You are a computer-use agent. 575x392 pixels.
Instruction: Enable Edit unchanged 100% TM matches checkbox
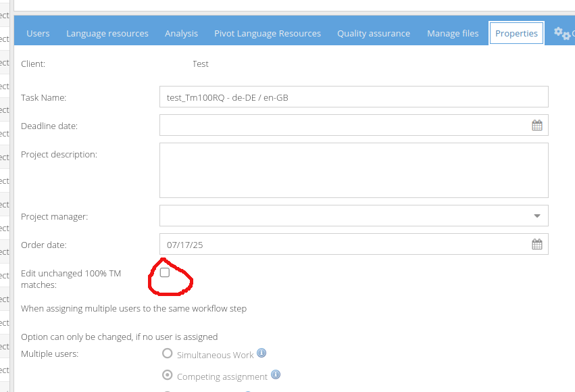(x=165, y=272)
